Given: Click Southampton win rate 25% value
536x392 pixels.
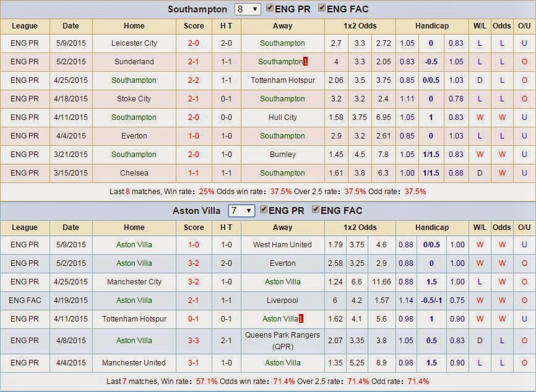Looking at the screenshot, I should (207, 192).
